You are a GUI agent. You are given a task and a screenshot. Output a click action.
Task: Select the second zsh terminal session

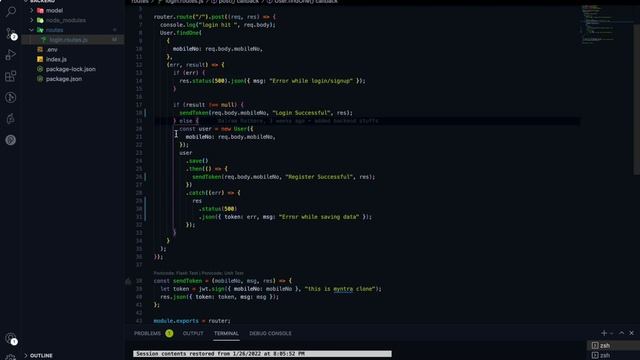tap(613, 355)
